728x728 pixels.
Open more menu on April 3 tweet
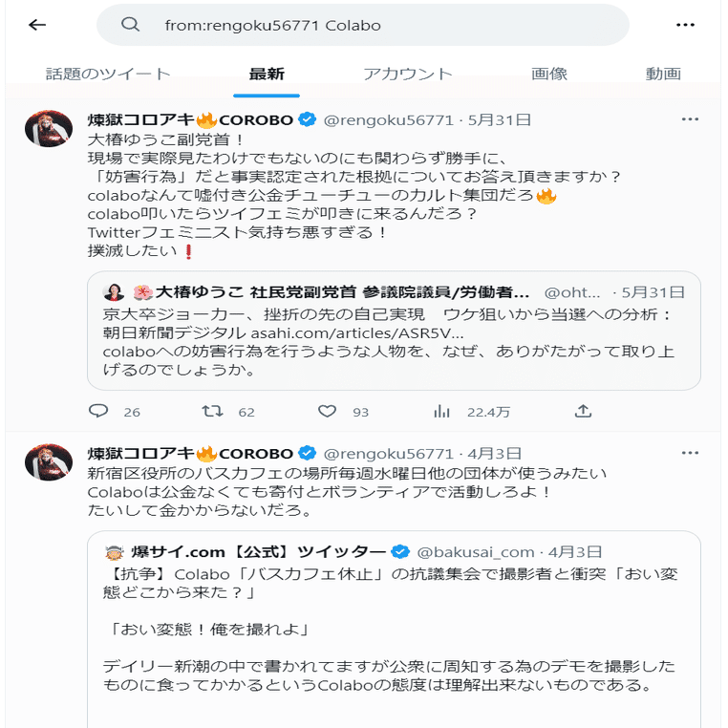(x=690, y=453)
